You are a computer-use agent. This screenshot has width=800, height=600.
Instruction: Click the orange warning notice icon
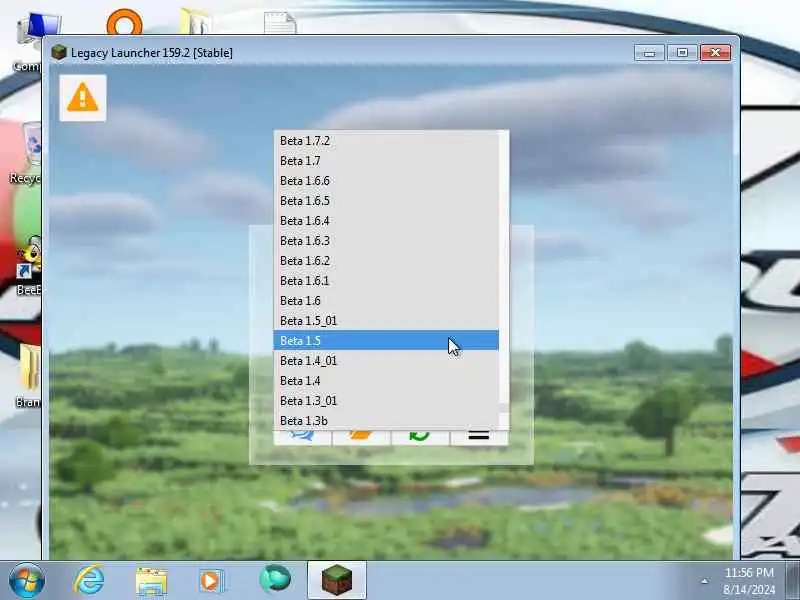(83, 97)
